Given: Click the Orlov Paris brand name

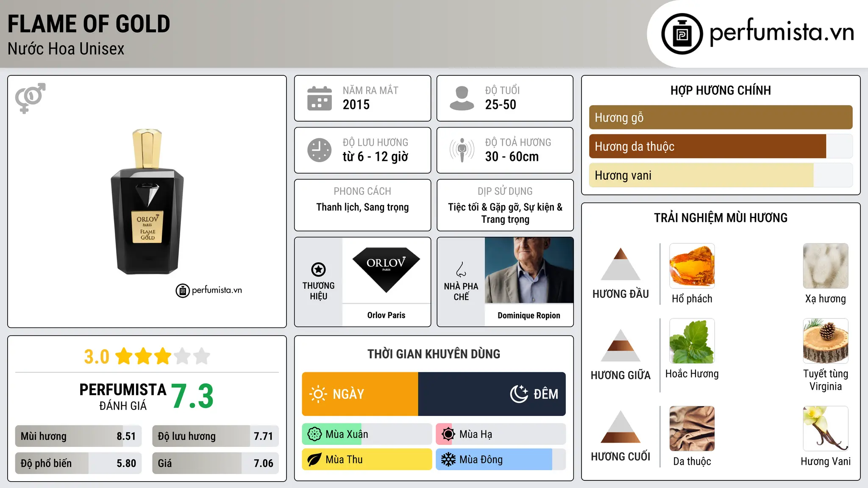Looking at the screenshot, I should [386, 315].
